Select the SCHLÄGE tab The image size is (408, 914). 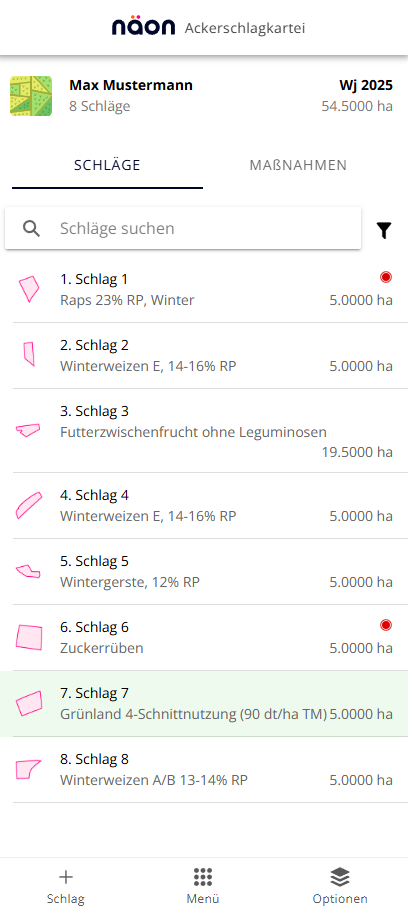tap(107, 165)
